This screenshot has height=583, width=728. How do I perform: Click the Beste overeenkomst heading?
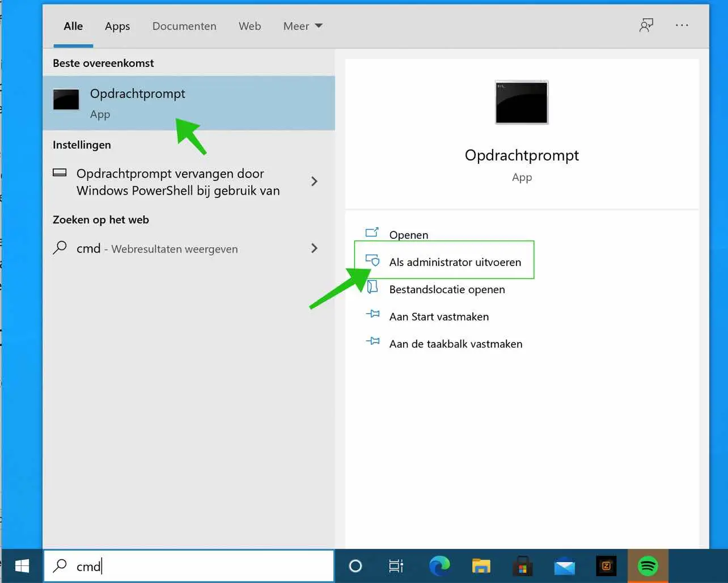(x=103, y=63)
